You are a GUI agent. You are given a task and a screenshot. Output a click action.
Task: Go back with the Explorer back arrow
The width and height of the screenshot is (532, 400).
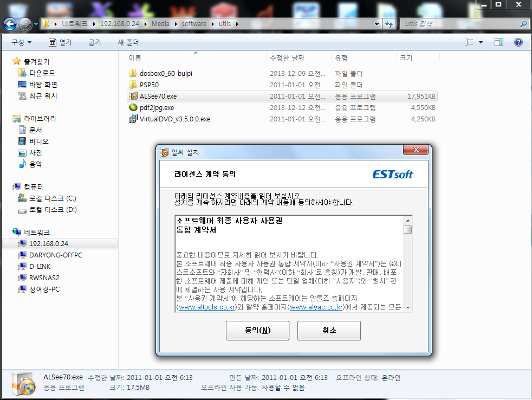click(10, 24)
